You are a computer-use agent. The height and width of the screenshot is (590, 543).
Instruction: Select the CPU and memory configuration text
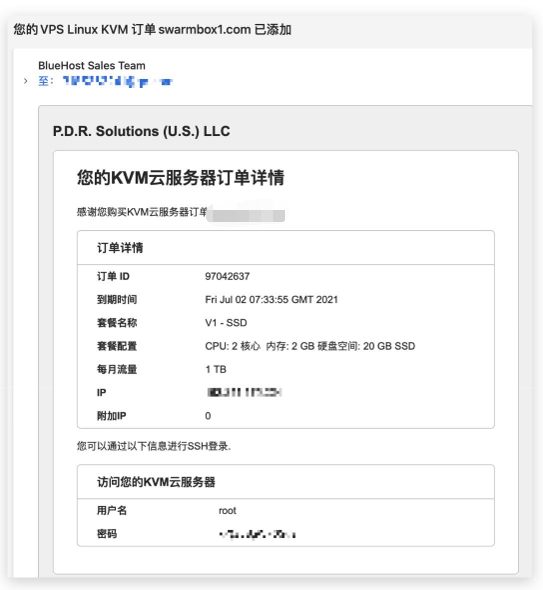pos(310,346)
